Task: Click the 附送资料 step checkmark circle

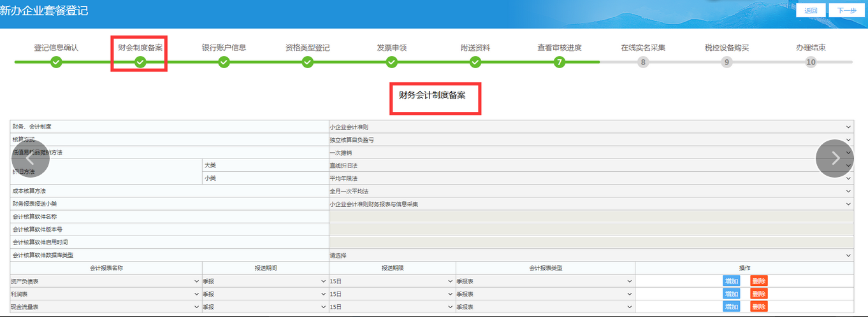Action: click(475, 62)
